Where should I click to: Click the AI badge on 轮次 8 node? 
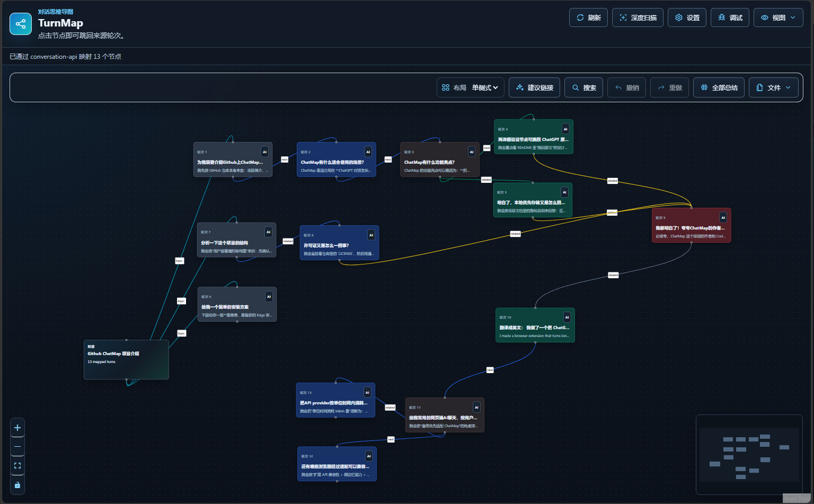point(371,235)
